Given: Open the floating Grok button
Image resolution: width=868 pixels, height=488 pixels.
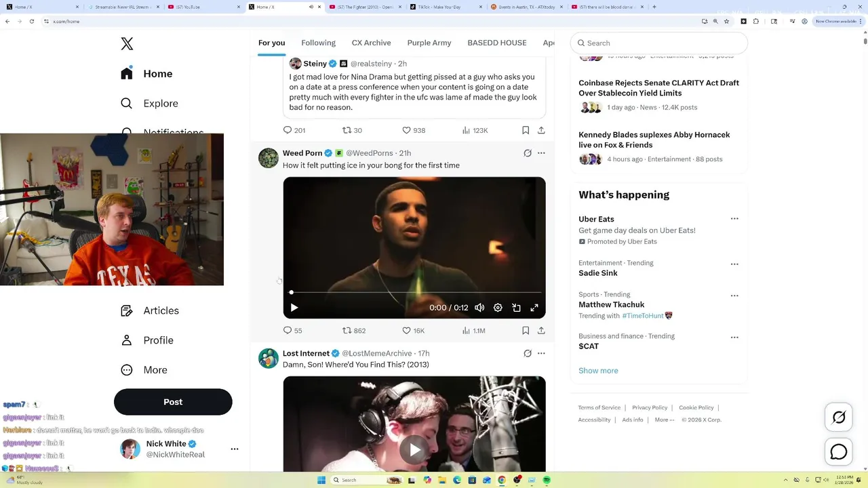Looking at the screenshot, I should click(x=839, y=418).
